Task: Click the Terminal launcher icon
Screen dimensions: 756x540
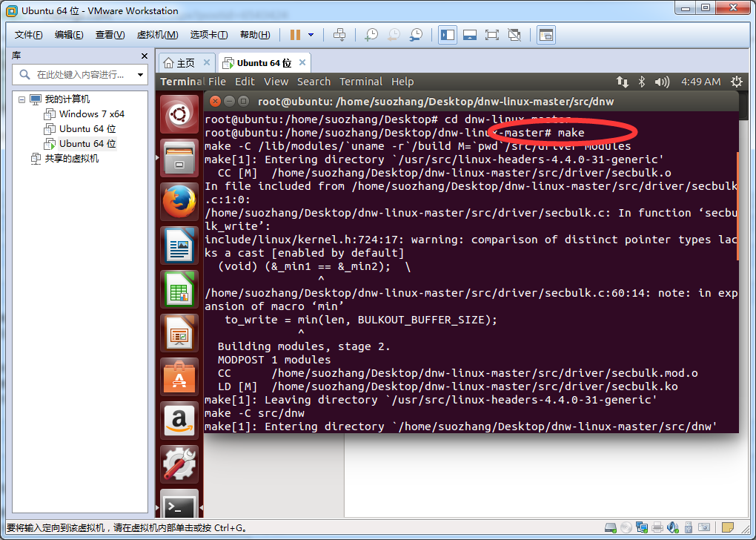Action: click(x=179, y=504)
